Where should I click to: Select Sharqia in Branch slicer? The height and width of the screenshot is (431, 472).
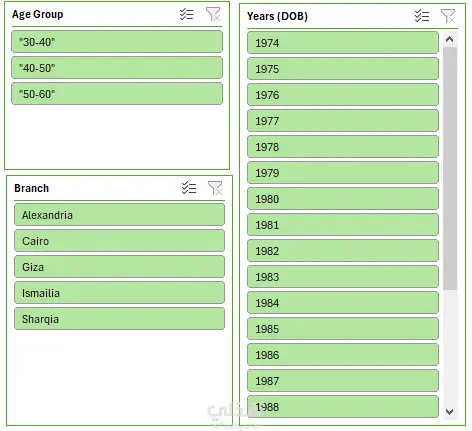point(119,319)
